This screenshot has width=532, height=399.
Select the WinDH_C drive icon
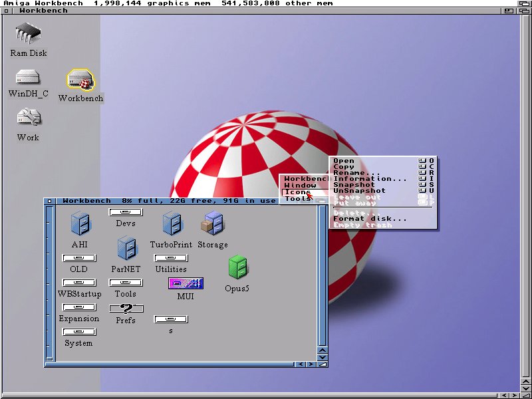pos(28,77)
